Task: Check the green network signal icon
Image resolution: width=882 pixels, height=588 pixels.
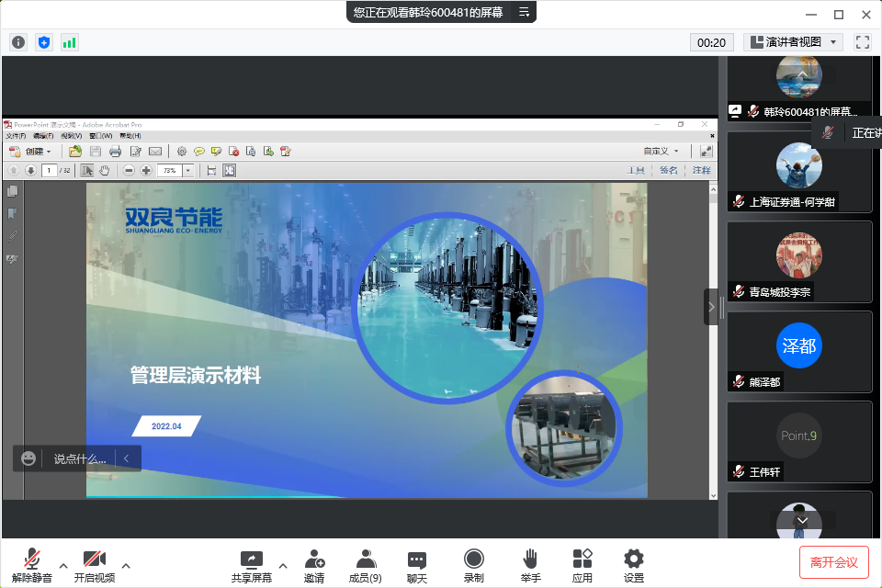Action: click(70, 42)
